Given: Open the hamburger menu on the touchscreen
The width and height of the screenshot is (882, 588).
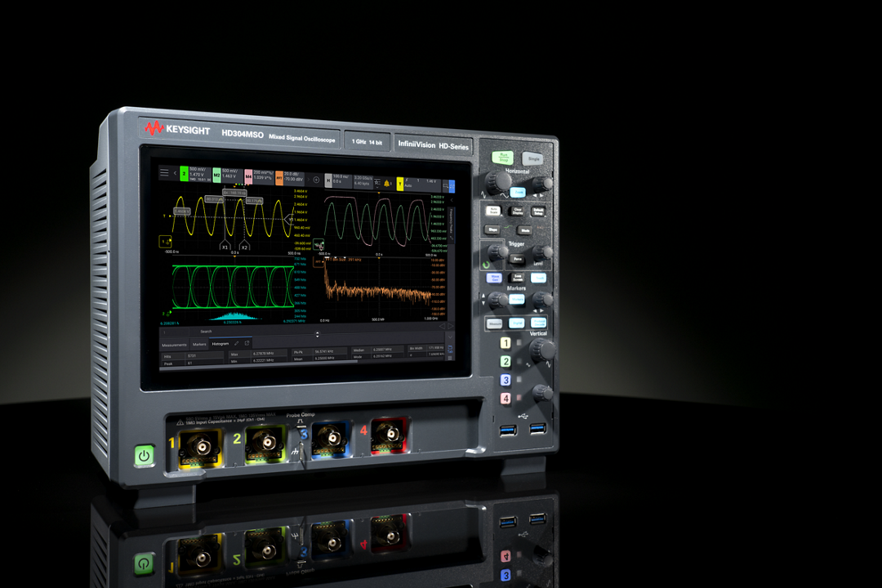Looking at the screenshot, I should (164, 172).
